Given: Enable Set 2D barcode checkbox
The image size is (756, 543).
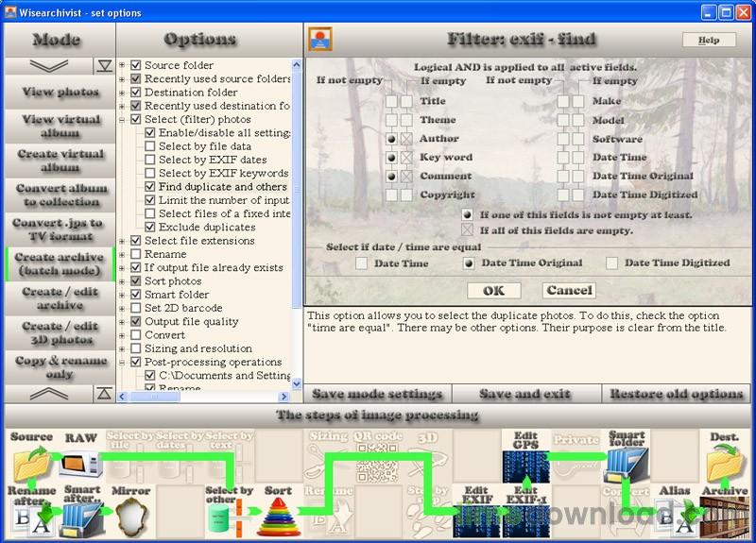Looking at the screenshot, I should tap(136, 308).
